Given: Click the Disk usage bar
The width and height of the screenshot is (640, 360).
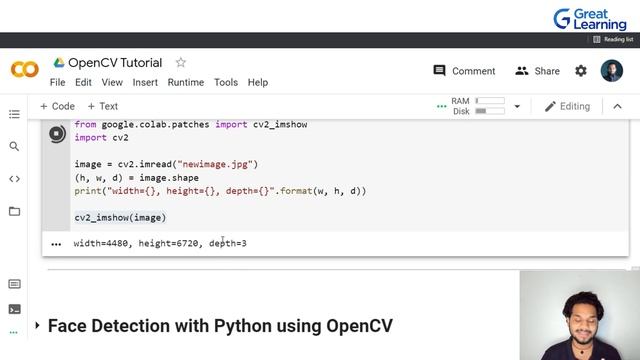Looking at the screenshot, I should pyautogui.click(x=490, y=111).
